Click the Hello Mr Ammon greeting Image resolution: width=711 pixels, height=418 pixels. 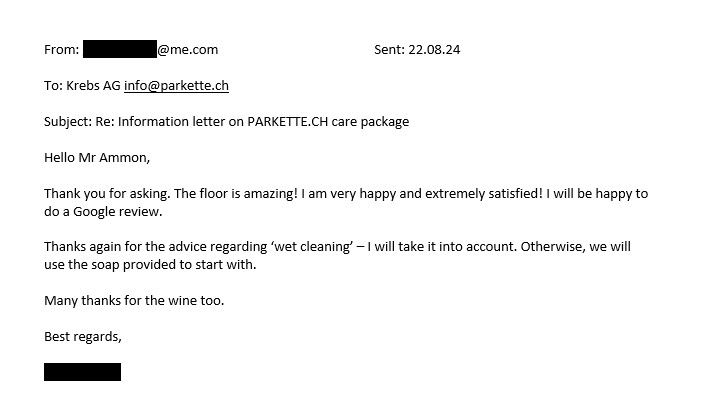click(97, 157)
